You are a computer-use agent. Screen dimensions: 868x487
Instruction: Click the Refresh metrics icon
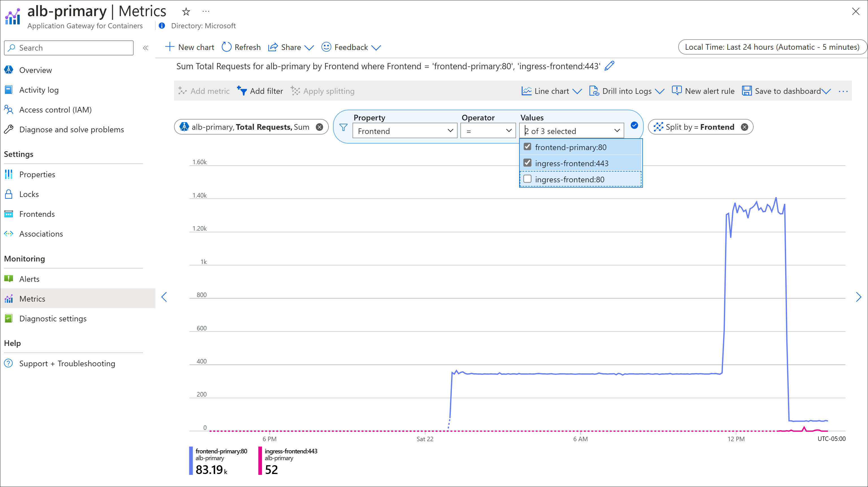point(227,47)
